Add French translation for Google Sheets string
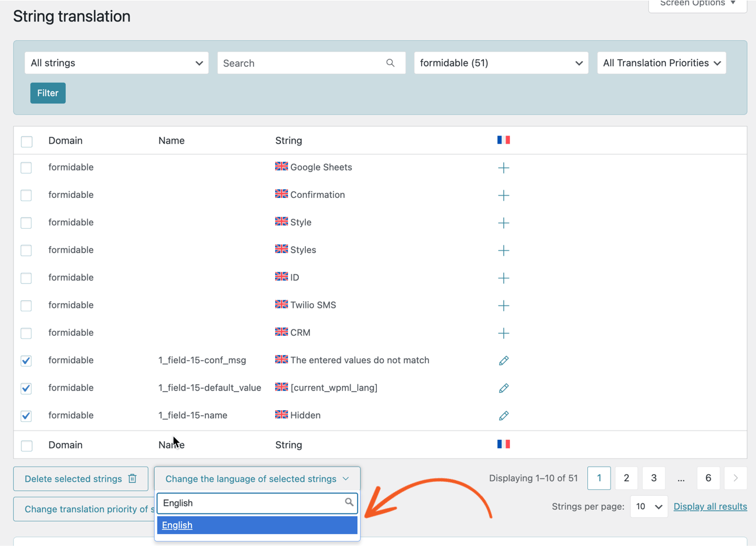The image size is (756, 547). point(504,168)
